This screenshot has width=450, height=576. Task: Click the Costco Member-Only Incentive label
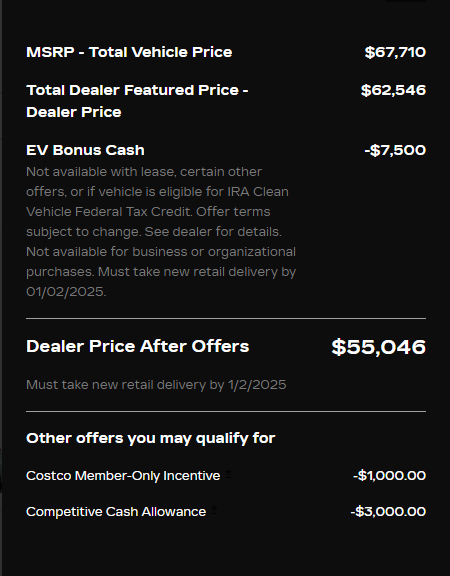click(x=123, y=476)
